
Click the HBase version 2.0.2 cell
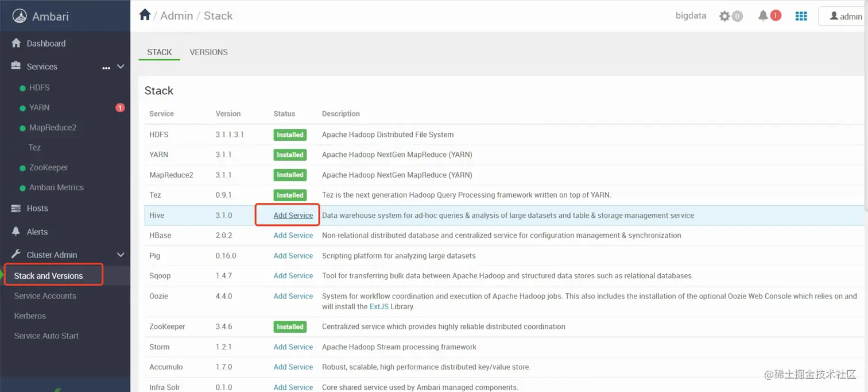click(224, 235)
